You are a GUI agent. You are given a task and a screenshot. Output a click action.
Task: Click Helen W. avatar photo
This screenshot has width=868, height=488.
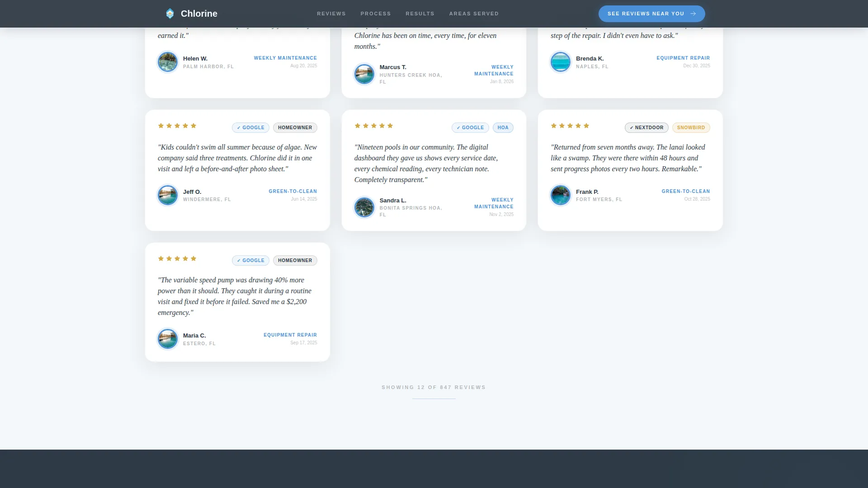168,62
